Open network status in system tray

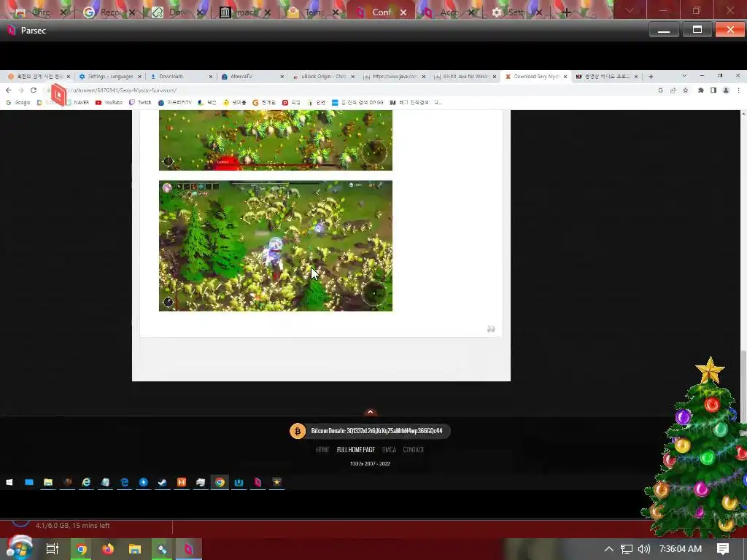click(x=627, y=549)
